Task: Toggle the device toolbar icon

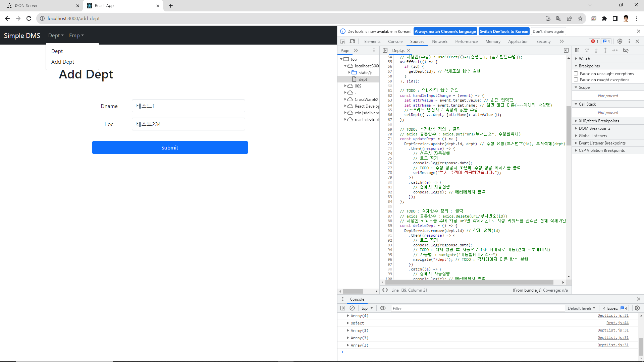Action: [352, 41]
